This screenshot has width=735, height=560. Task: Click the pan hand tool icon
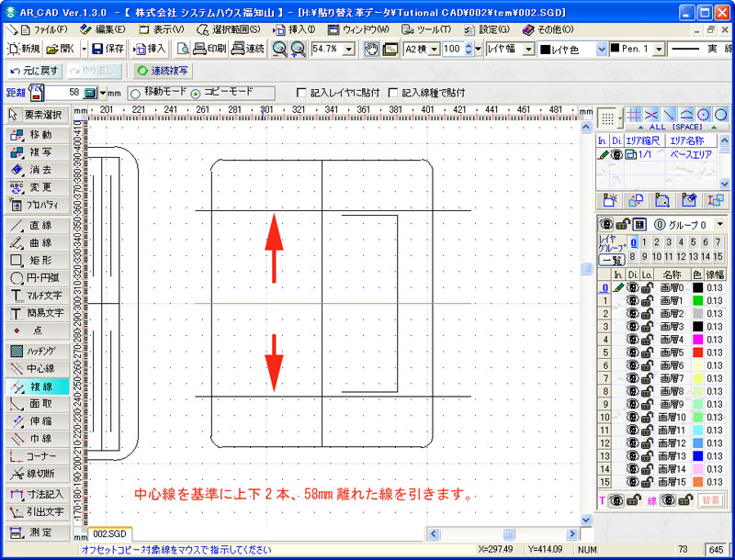(x=371, y=49)
